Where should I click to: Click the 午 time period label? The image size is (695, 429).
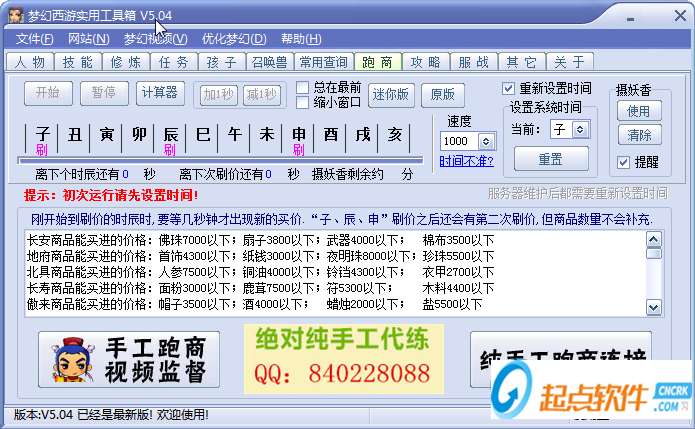click(234, 133)
